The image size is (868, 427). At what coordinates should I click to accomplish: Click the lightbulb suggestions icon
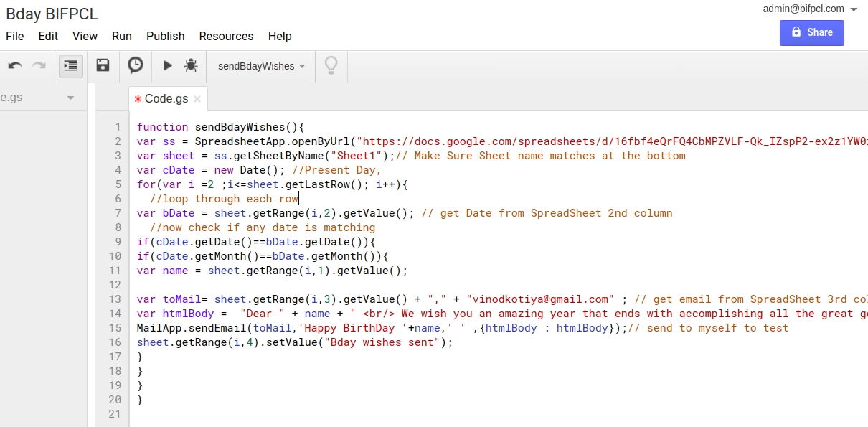331,65
